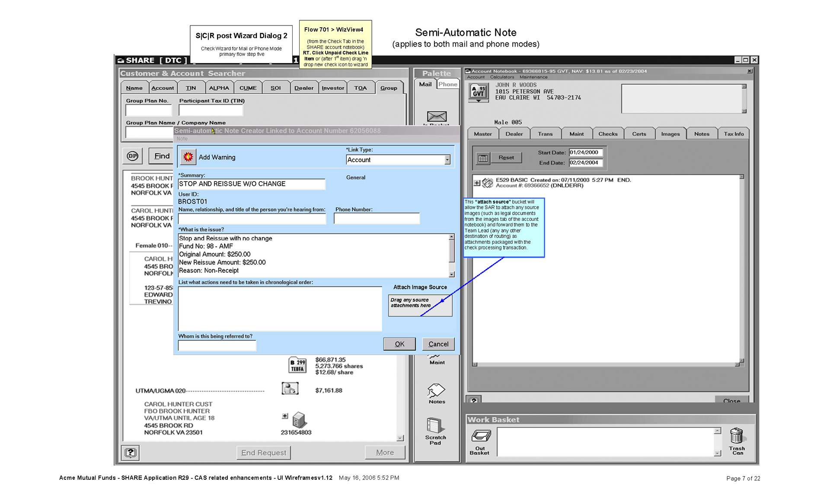Click the help question mark icon

point(131,452)
